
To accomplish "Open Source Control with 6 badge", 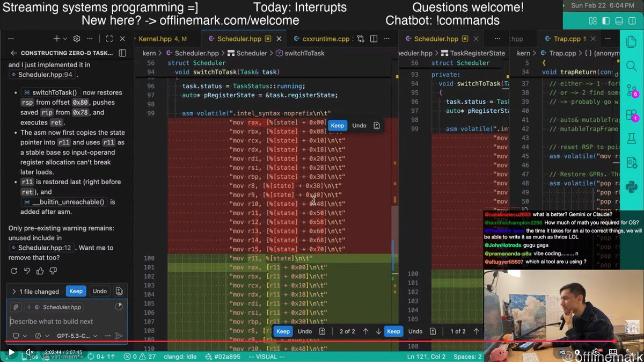I will [x=632, y=91].
